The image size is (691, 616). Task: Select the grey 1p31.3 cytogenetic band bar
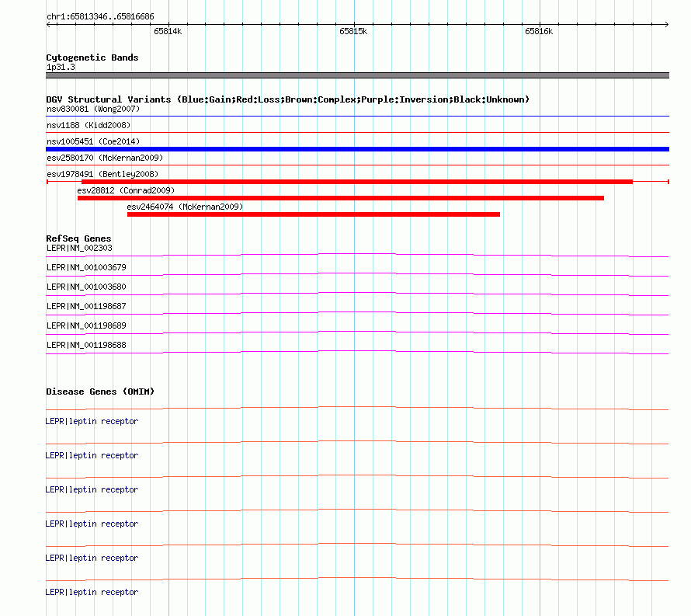pos(357,75)
